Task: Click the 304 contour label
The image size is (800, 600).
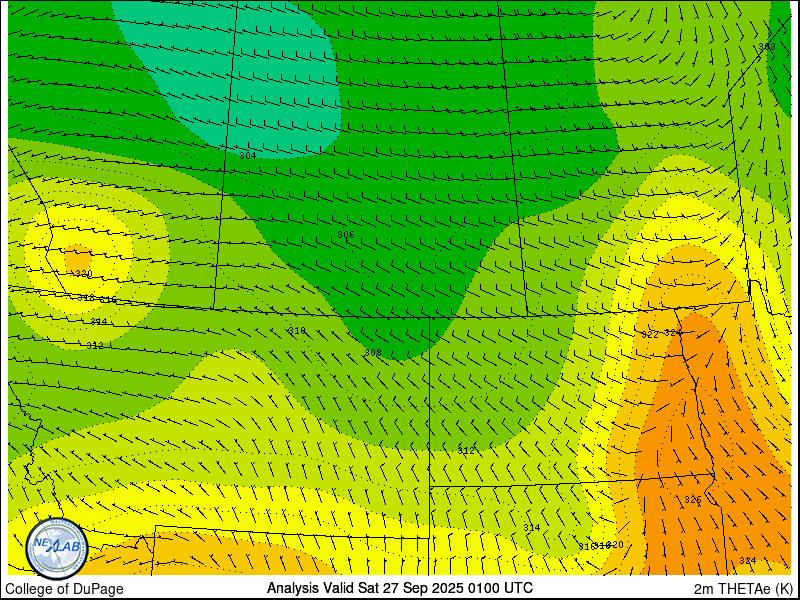Action: [248, 155]
